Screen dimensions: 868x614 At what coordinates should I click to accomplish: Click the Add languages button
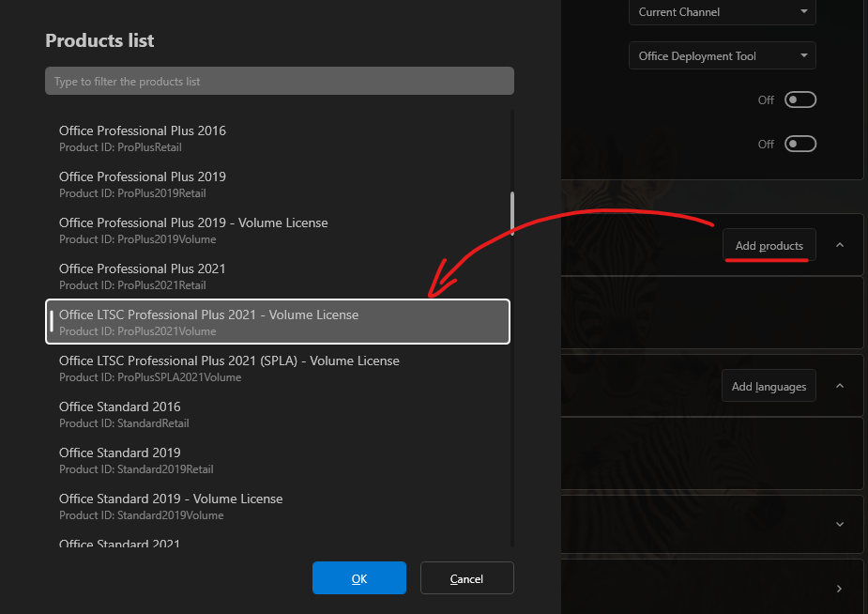click(x=769, y=387)
